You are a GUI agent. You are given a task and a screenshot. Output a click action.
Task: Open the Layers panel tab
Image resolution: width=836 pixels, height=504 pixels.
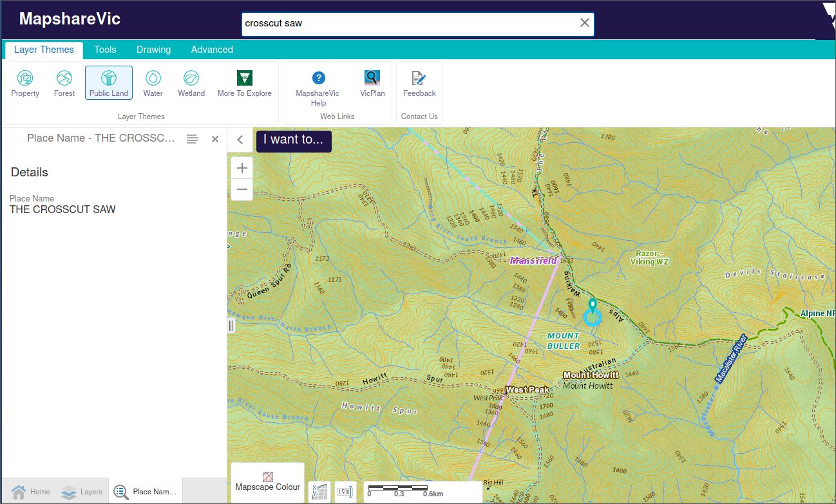[x=82, y=492]
